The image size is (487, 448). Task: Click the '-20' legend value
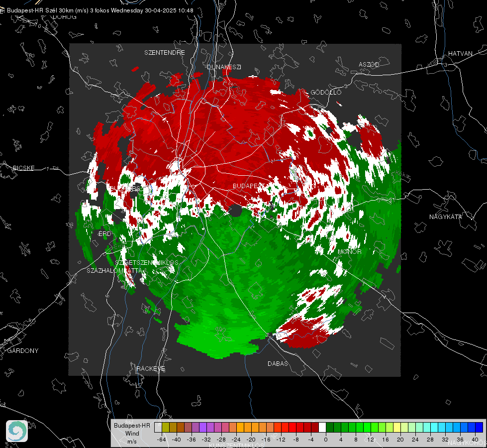click(251, 440)
